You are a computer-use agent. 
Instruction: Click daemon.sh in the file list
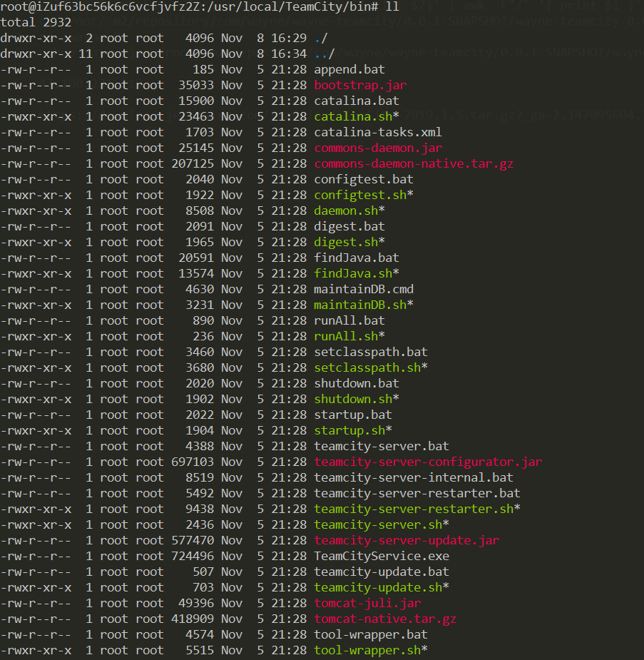pos(346,211)
